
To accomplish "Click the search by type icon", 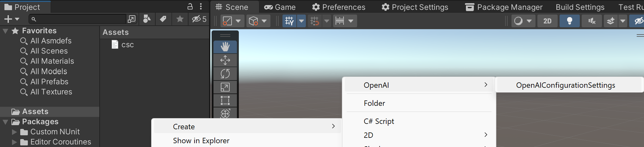I will coord(147,19).
